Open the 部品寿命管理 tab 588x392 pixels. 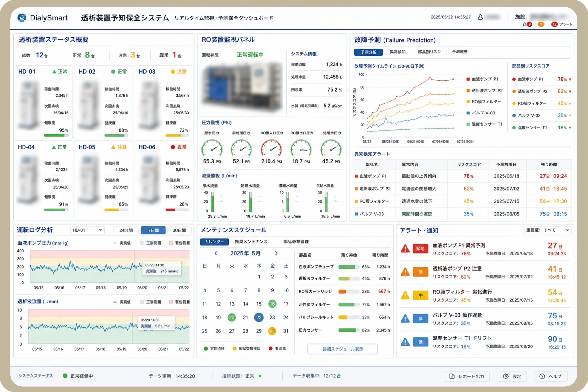[296, 242]
